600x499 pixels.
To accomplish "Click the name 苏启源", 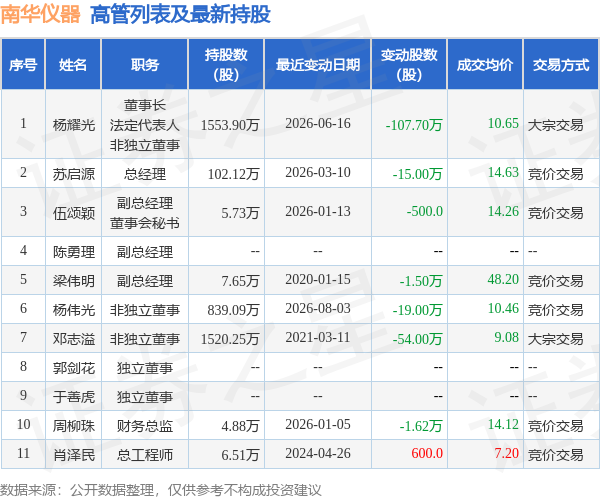I will 74,174.
